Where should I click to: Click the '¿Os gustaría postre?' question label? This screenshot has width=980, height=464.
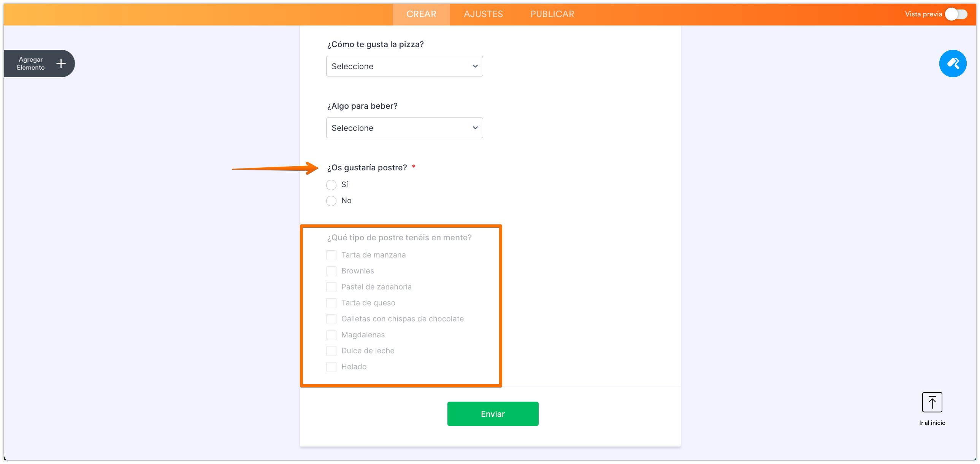[367, 168]
